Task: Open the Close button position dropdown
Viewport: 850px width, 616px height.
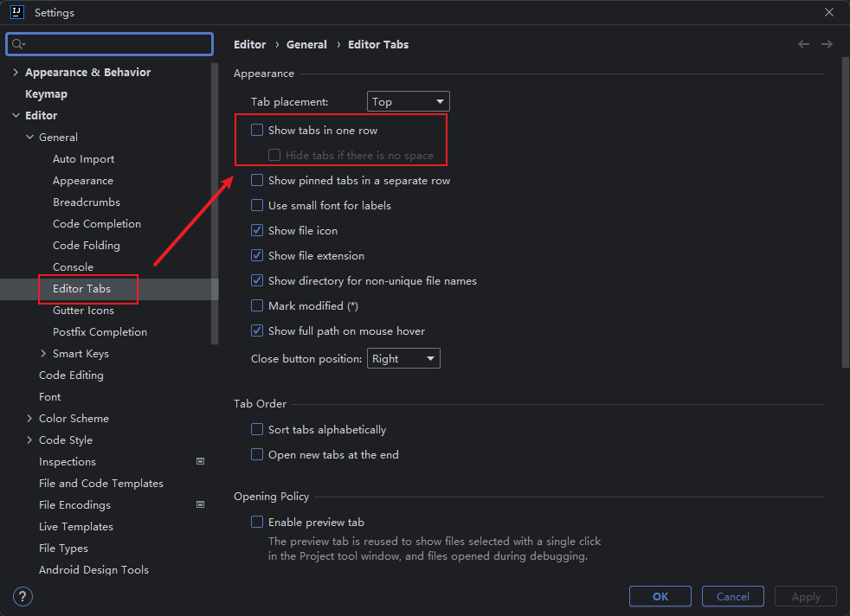Action: pos(403,358)
